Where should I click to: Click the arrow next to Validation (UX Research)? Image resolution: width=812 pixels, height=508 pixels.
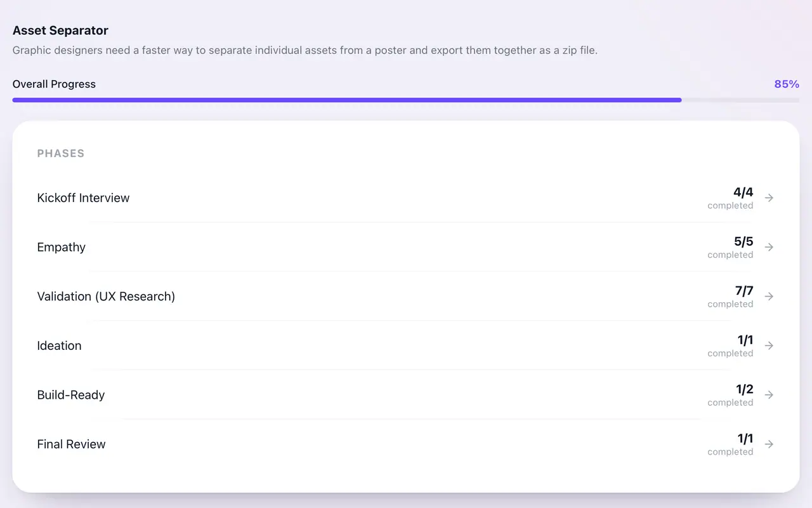click(769, 297)
